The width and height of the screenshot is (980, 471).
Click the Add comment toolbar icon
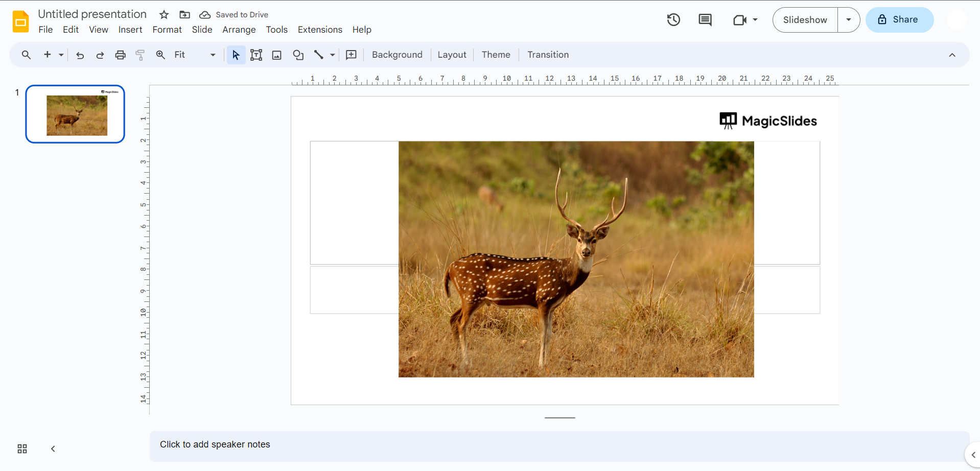click(x=351, y=55)
